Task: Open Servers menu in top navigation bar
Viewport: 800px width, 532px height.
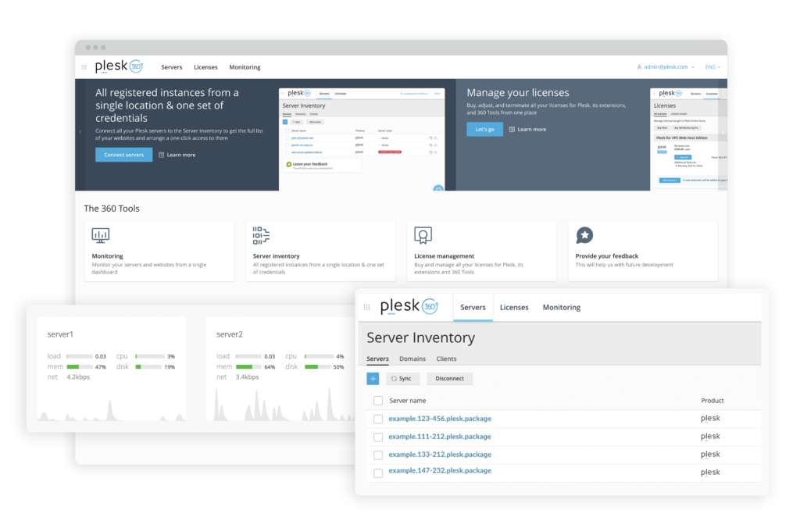Action: [x=171, y=67]
